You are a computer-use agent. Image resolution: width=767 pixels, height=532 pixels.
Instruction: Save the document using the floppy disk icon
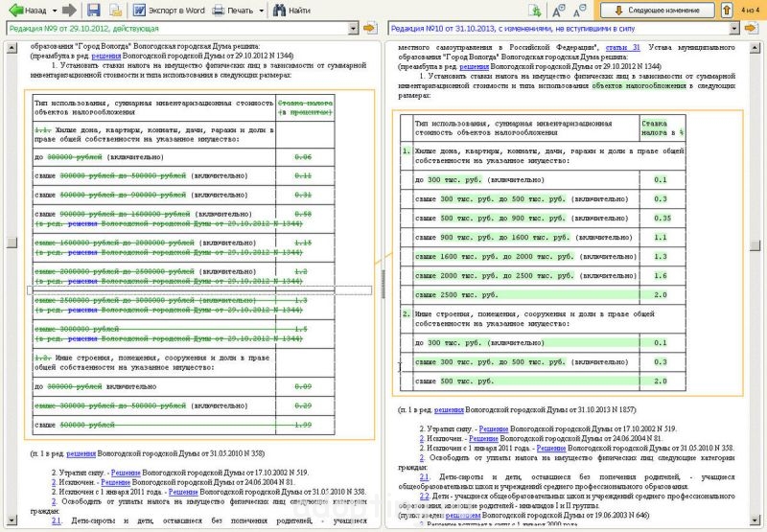click(93, 11)
